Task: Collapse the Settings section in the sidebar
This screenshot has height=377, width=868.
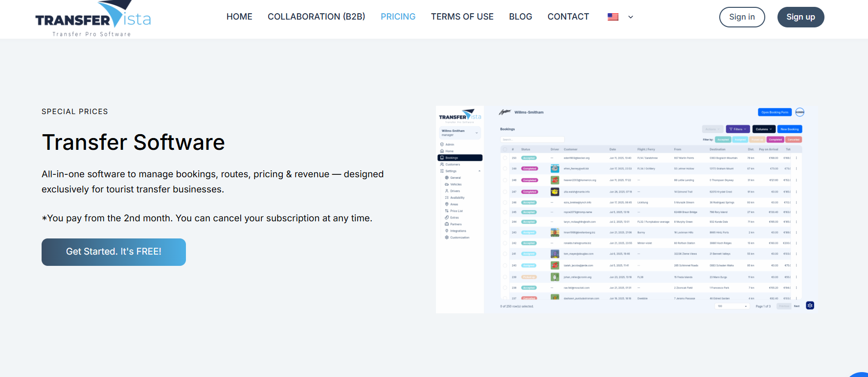Action: [479, 171]
